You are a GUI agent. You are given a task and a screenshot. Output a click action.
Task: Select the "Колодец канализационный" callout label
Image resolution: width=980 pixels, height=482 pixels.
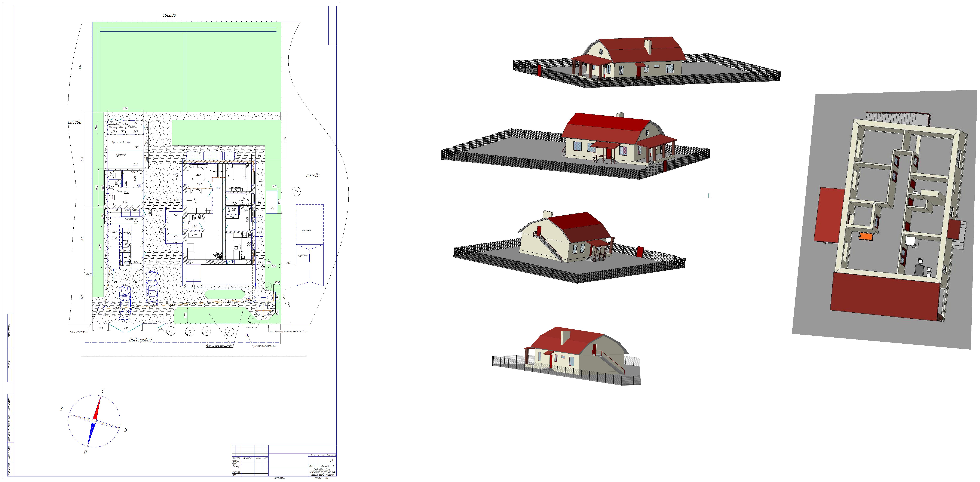(x=219, y=346)
